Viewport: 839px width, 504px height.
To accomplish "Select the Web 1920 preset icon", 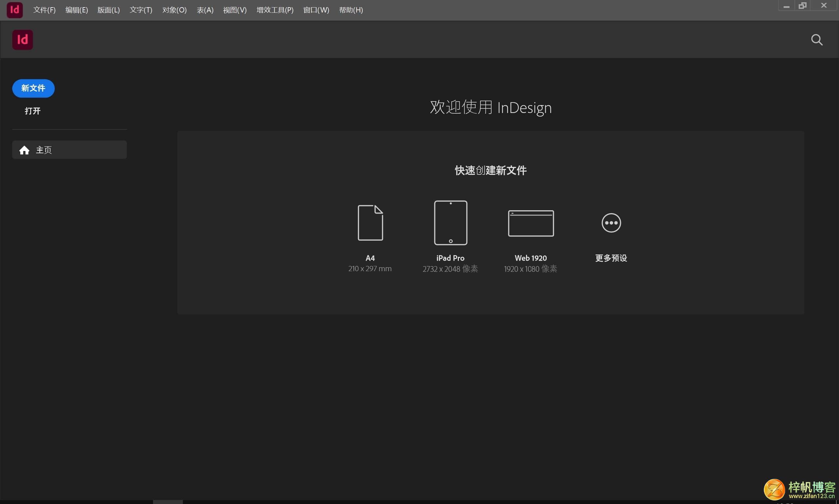I will coord(531,223).
